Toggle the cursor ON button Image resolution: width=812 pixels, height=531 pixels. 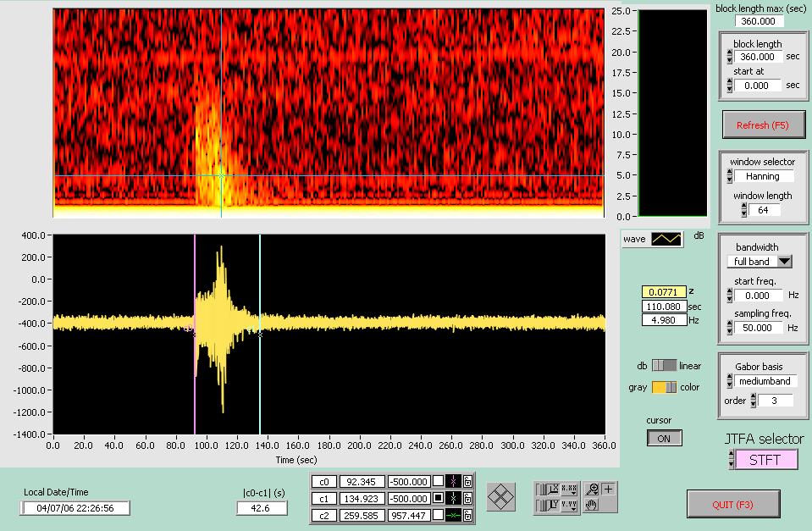click(x=664, y=439)
